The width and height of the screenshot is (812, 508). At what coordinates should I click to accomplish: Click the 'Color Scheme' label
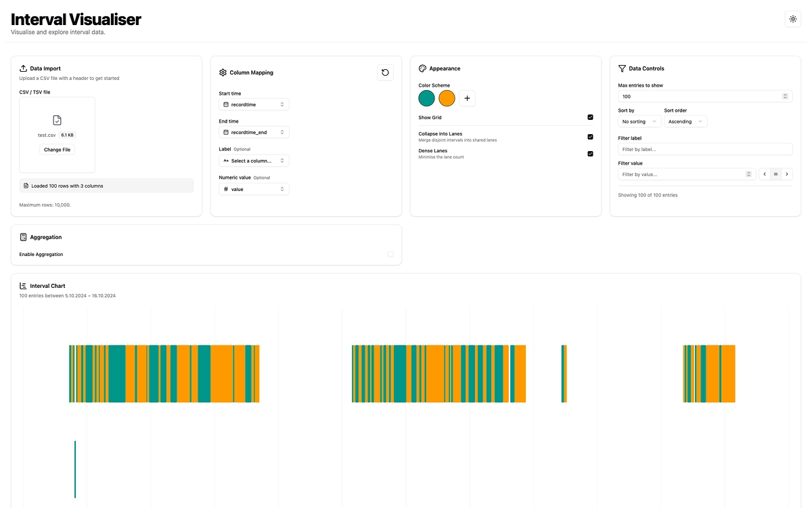(x=434, y=85)
